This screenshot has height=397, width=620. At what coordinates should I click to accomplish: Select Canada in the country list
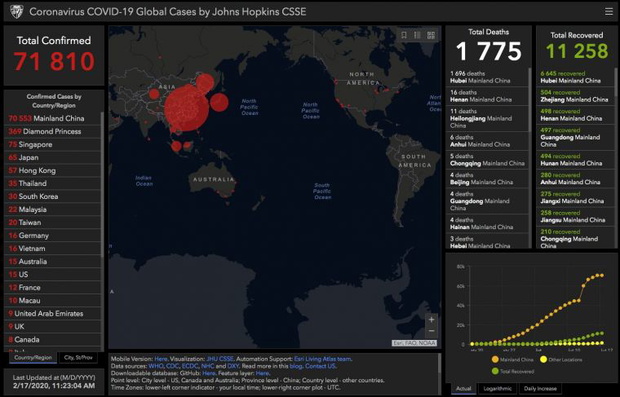[x=53, y=339]
